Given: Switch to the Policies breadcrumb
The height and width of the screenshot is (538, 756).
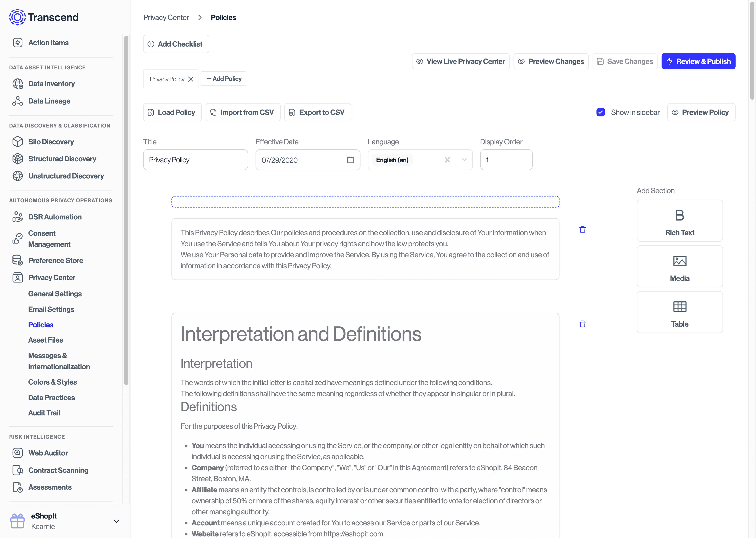Looking at the screenshot, I should tap(223, 17).
